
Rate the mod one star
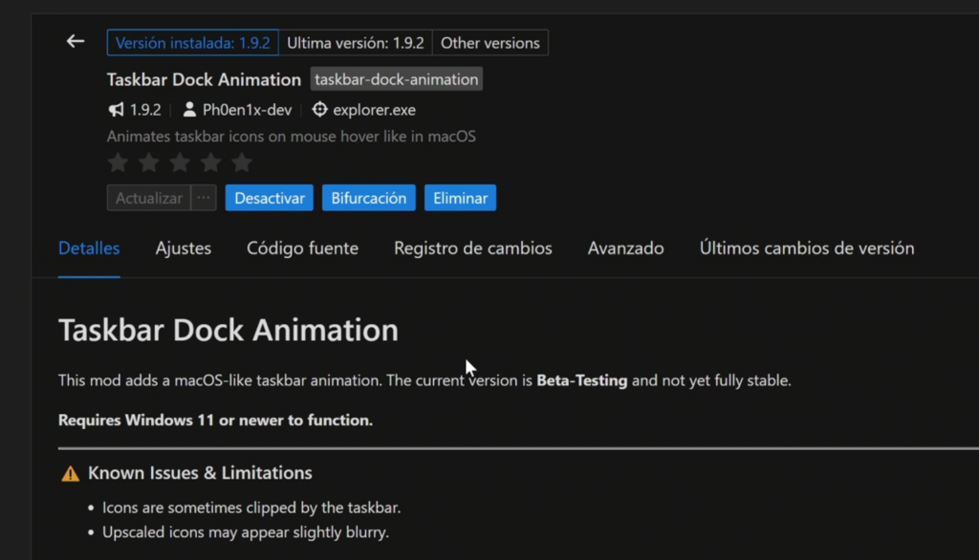coord(118,163)
